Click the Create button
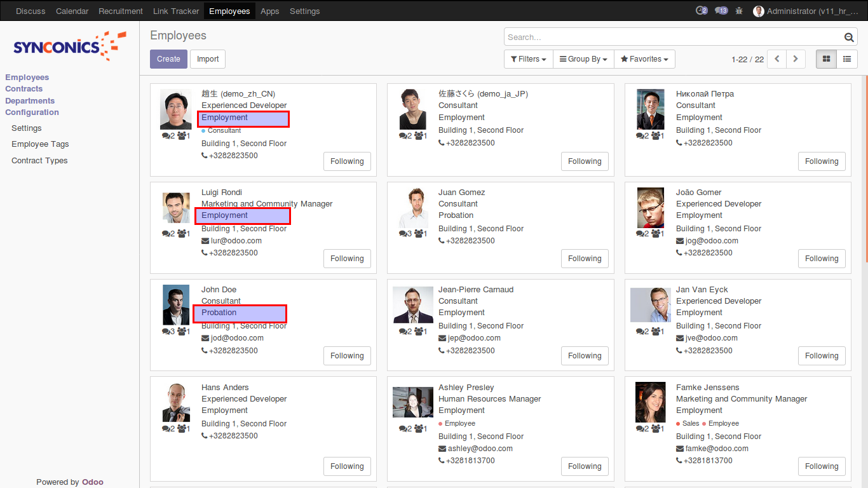 click(x=168, y=59)
